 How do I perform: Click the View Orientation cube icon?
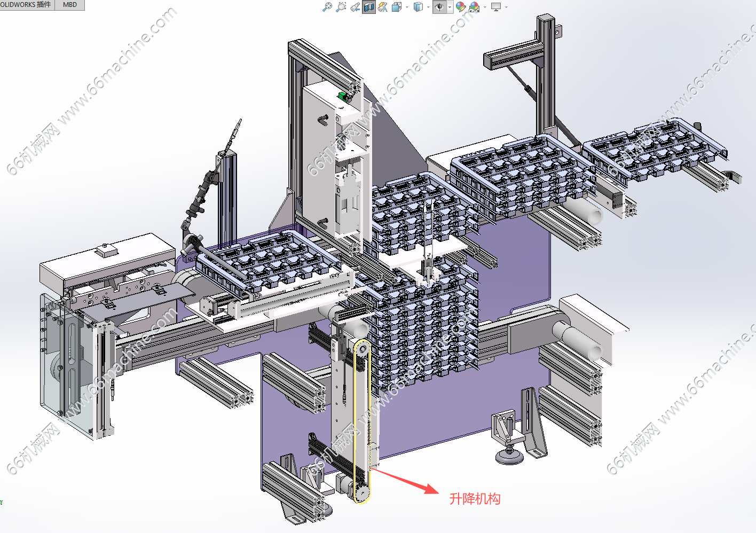click(396, 7)
